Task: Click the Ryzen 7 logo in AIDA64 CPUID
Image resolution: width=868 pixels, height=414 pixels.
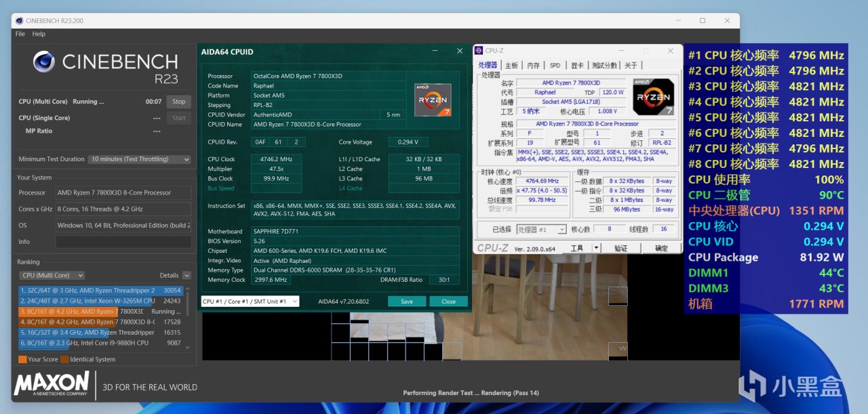Action: (x=433, y=100)
